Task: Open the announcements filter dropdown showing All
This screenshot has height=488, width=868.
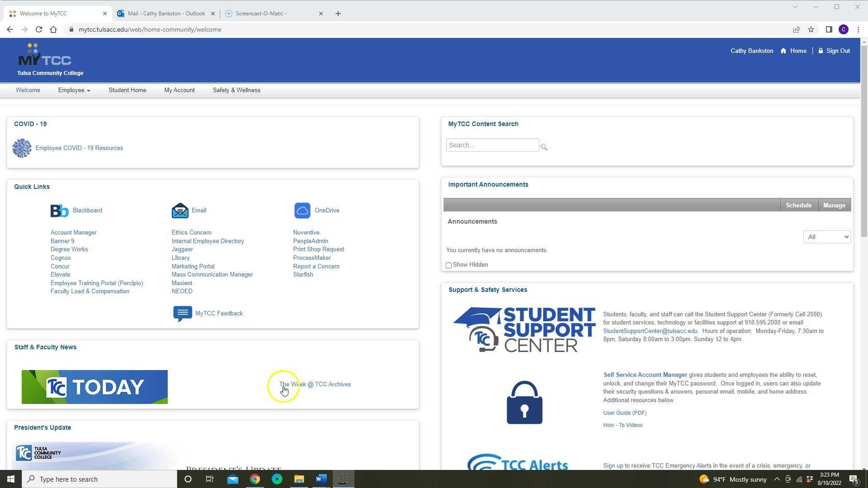Action: (827, 236)
